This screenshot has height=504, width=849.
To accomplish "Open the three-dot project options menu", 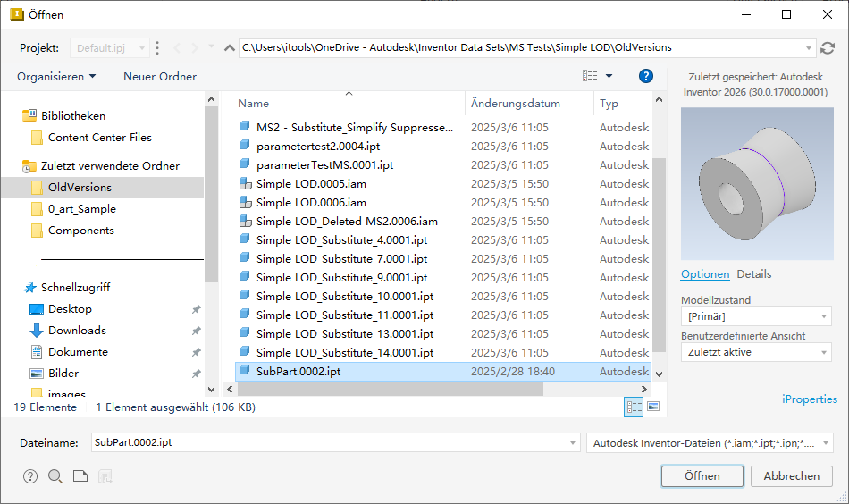I will pyautogui.click(x=157, y=48).
